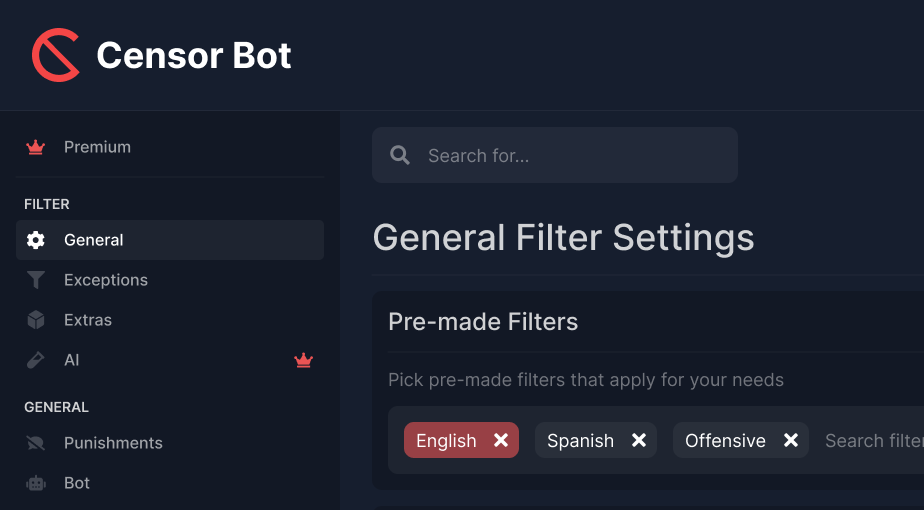Viewport: 924px width, 510px height.
Task: Click the red crown badge beside AI
Action: coord(303,360)
